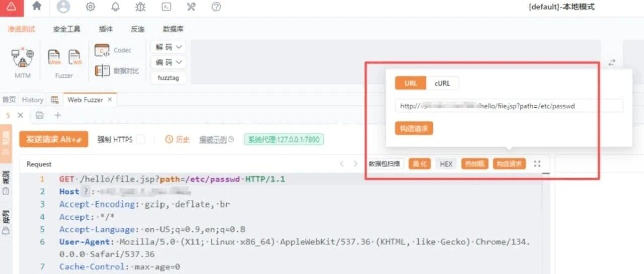Add a new fuzzer sub-tab with plus
644x274 pixels.
58,115
